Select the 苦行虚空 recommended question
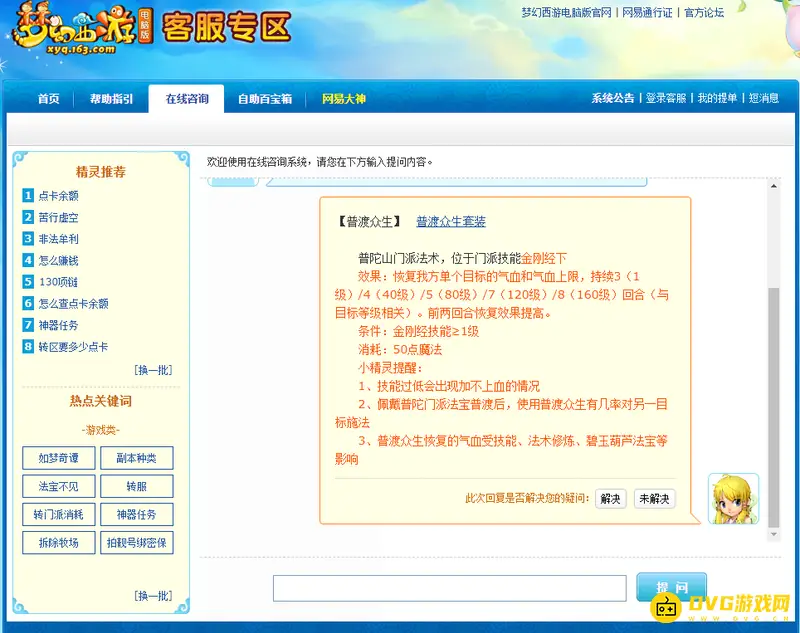 pyautogui.click(x=59, y=217)
